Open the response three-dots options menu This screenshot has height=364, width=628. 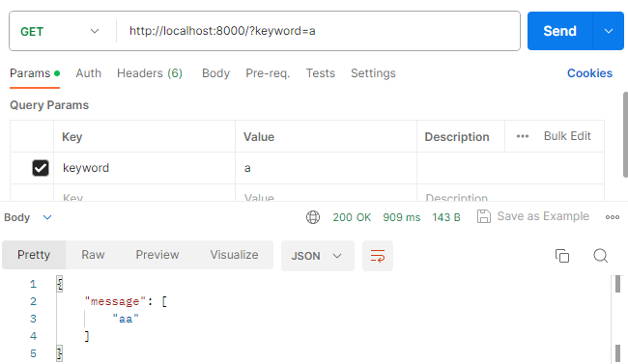point(612,217)
